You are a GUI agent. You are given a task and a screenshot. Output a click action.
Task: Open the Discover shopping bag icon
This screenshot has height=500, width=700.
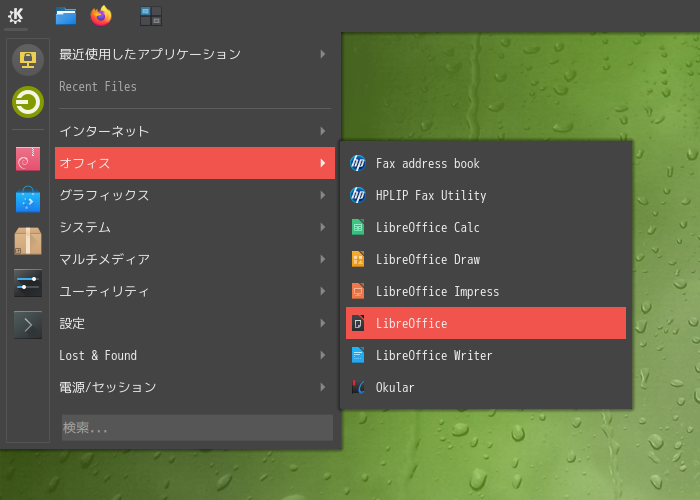point(28,200)
